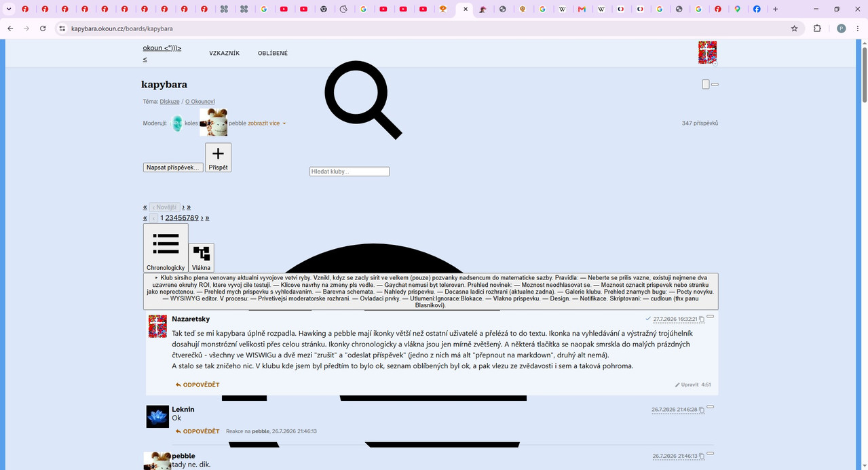The image size is (868, 470).
Task: Open the tab search dropdown chevron
Action: pyautogui.click(x=9, y=9)
